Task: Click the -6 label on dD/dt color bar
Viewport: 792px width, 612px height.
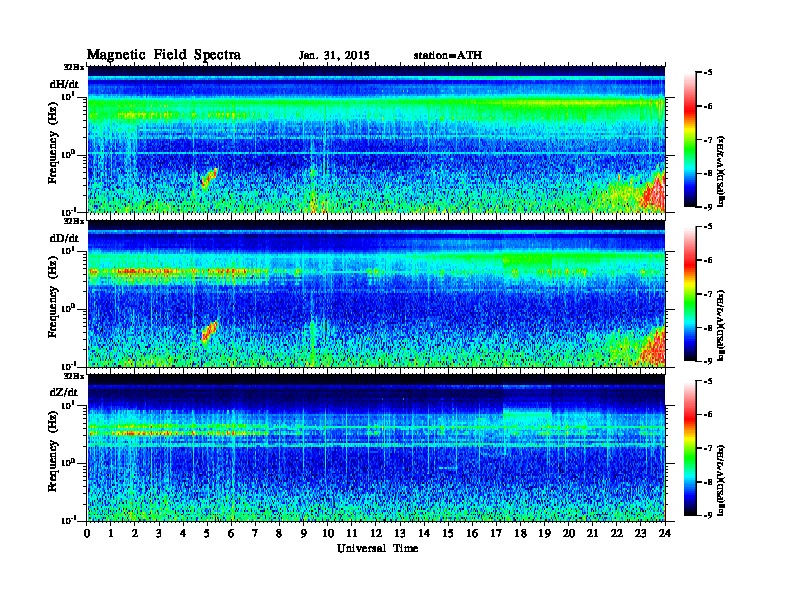Action: (708, 260)
